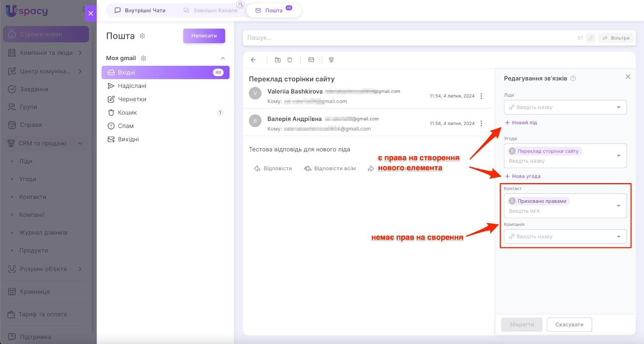Open the Фільтри button
Image resolution: width=644 pixels, height=344 pixels.
point(616,38)
